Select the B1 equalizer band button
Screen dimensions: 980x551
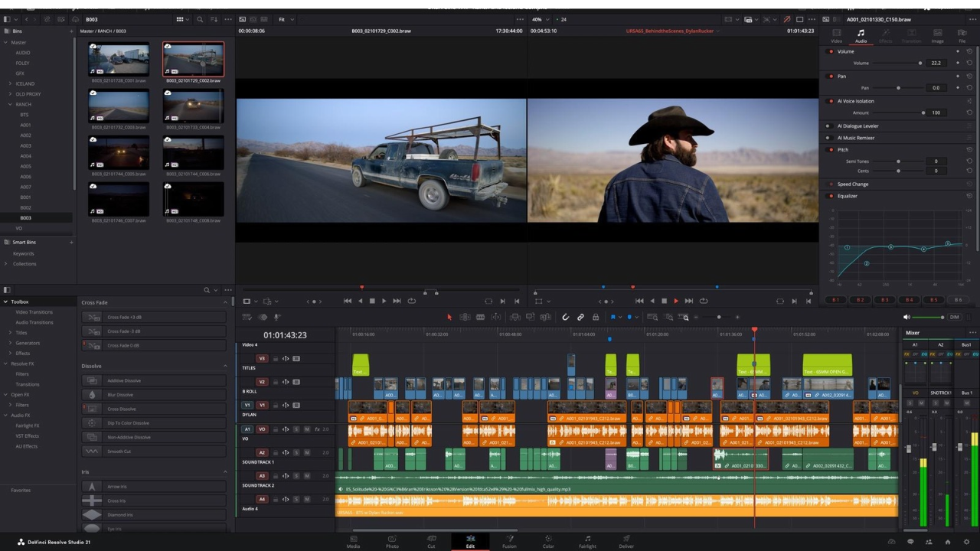click(835, 300)
